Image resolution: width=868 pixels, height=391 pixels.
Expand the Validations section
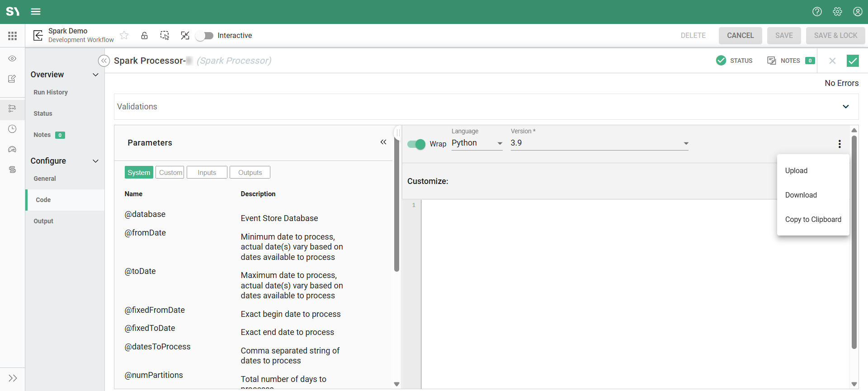click(x=845, y=107)
